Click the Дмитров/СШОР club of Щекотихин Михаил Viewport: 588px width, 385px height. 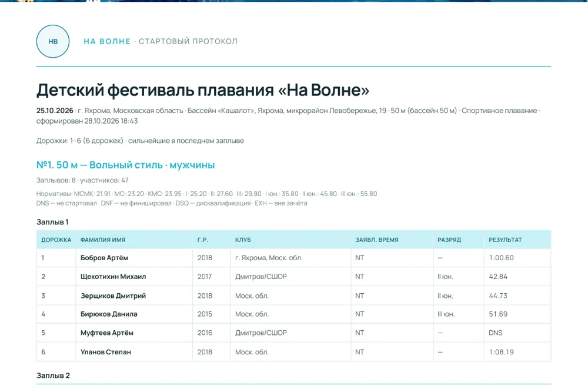[x=261, y=277]
